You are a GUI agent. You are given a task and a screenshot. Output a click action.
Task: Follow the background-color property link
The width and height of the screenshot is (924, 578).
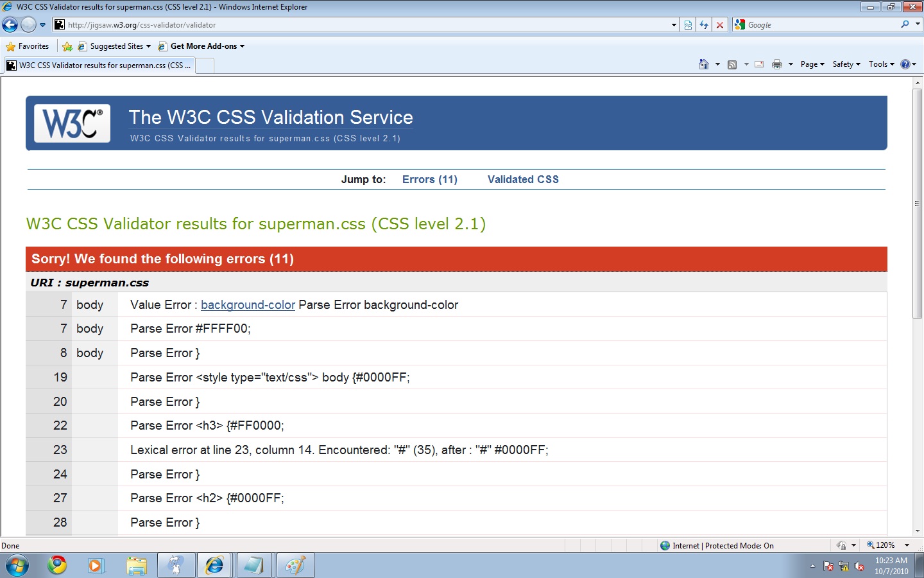pyautogui.click(x=248, y=305)
